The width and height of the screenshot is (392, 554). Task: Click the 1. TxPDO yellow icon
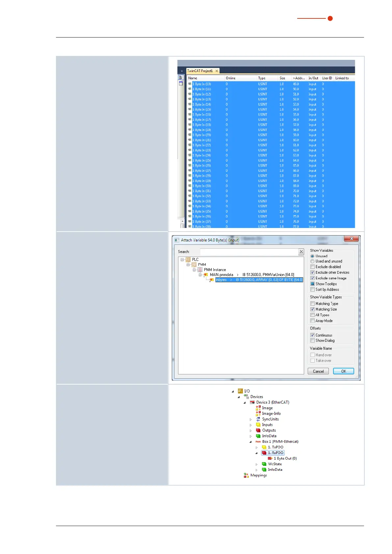[264, 447]
